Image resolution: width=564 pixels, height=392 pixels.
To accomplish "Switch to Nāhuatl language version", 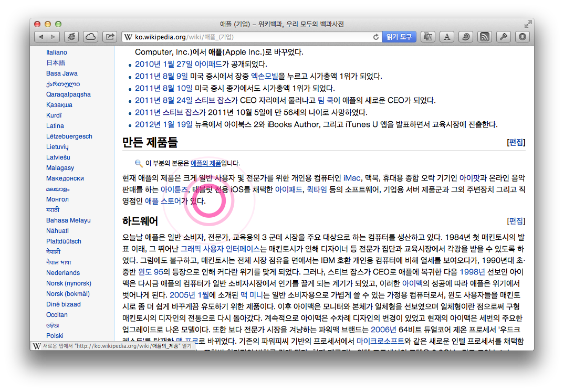I will point(58,231).
